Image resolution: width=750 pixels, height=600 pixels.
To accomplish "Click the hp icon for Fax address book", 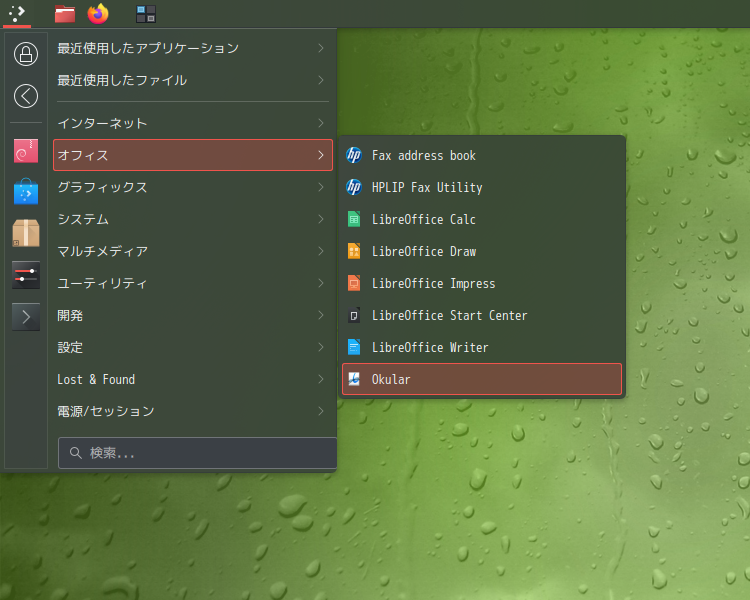I will coord(354,155).
